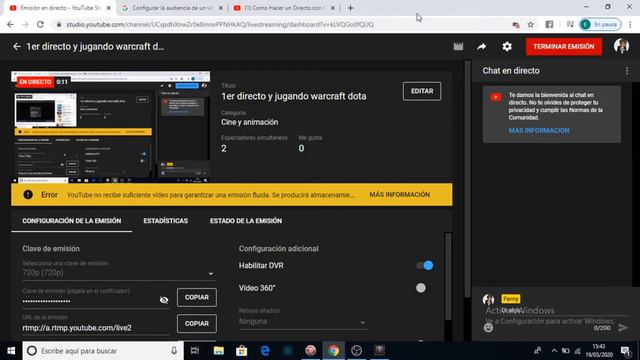Viewport: 640px width, 360px height.
Task: Click the profile 'En pausa' chip
Action: click(601, 24)
